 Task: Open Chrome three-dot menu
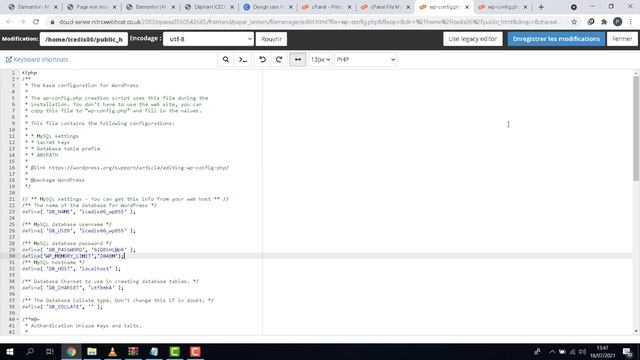[631, 22]
